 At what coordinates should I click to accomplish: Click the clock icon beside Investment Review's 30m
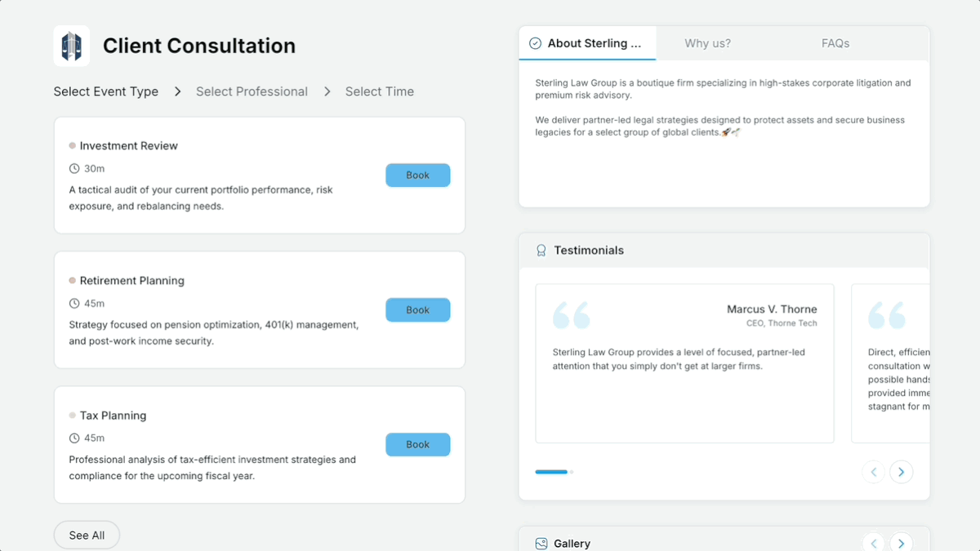(x=73, y=168)
